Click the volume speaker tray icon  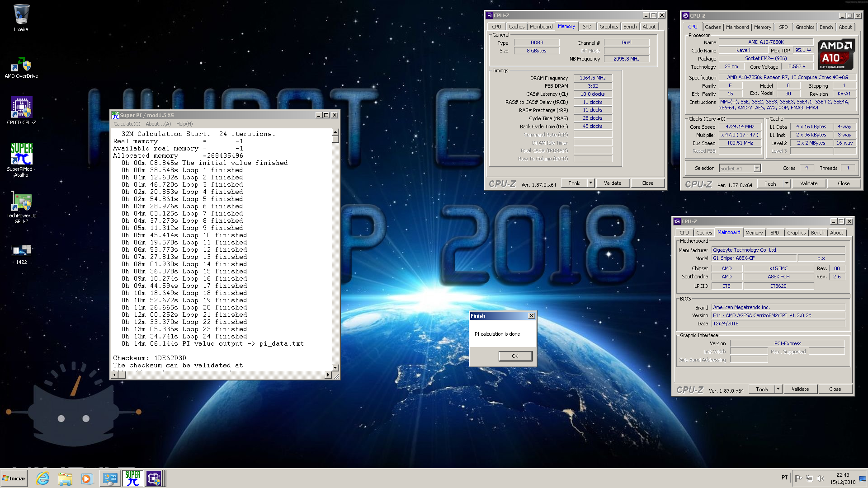tap(820, 479)
